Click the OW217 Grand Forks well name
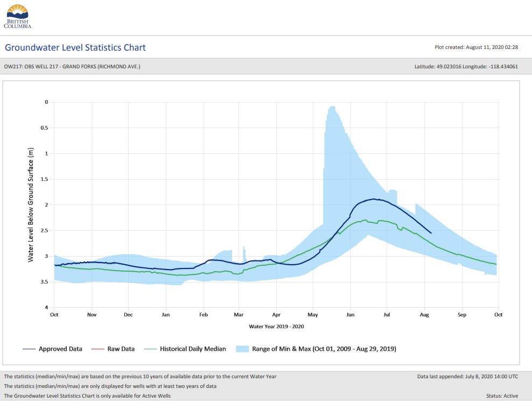Viewport: 532px width, 403px height. (73, 67)
